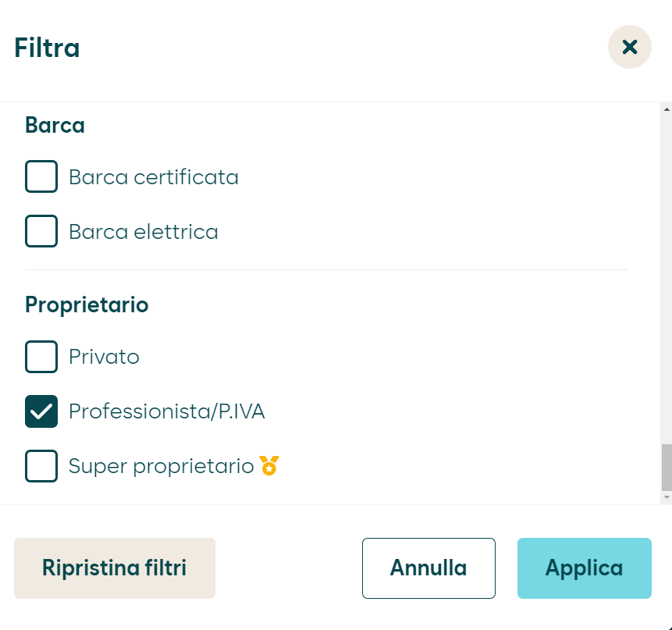672x630 pixels.
Task: Close the Filtra dialog with the X icon
Action: click(630, 47)
